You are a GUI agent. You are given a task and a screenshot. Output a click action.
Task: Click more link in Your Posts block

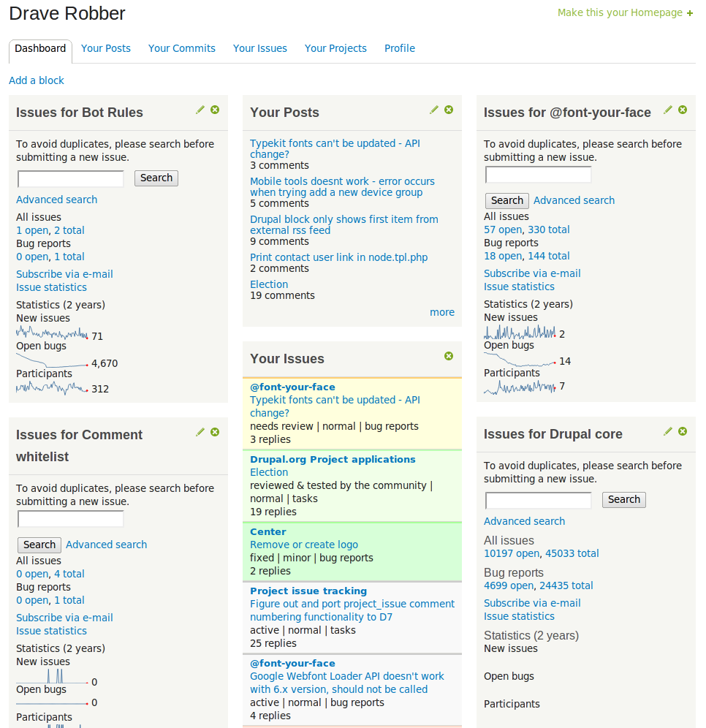pos(442,312)
